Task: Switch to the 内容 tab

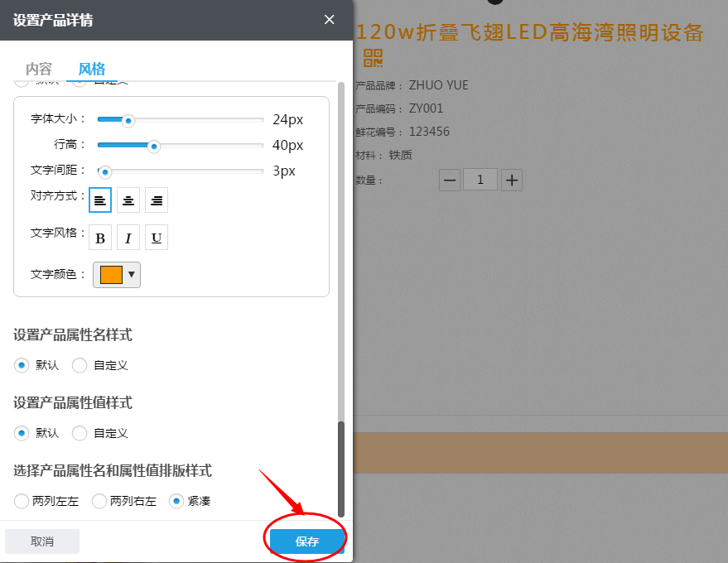Action: 36,70
